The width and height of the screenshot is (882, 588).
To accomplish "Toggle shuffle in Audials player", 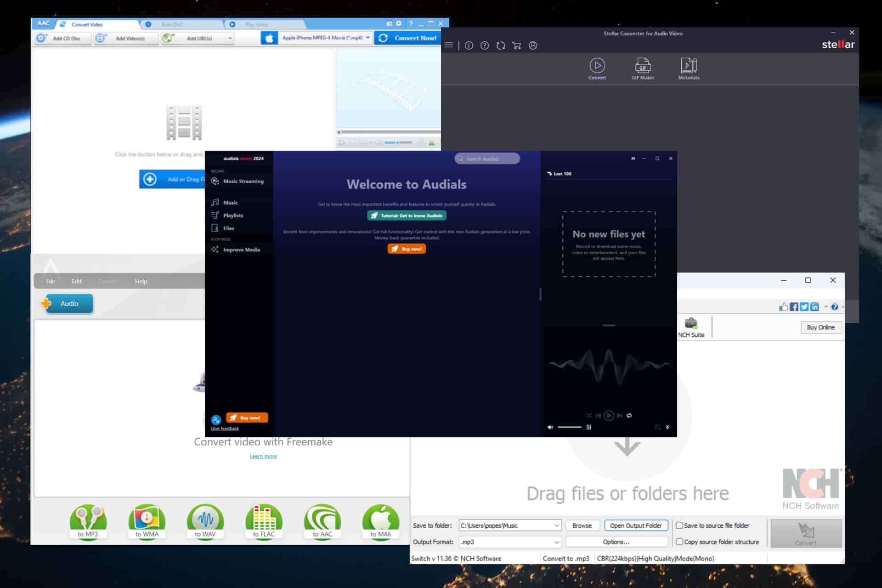I will coord(589,415).
